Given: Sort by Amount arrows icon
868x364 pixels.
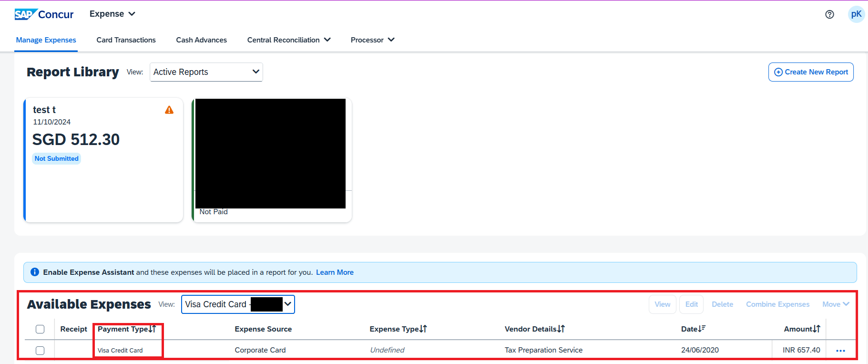Looking at the screenshot, I should tap(817, 329).
